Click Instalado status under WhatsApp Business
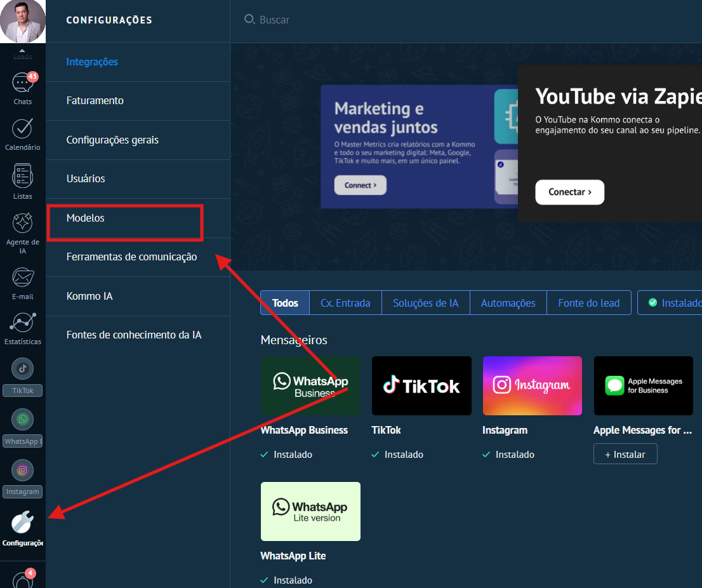 coord(286,455)
